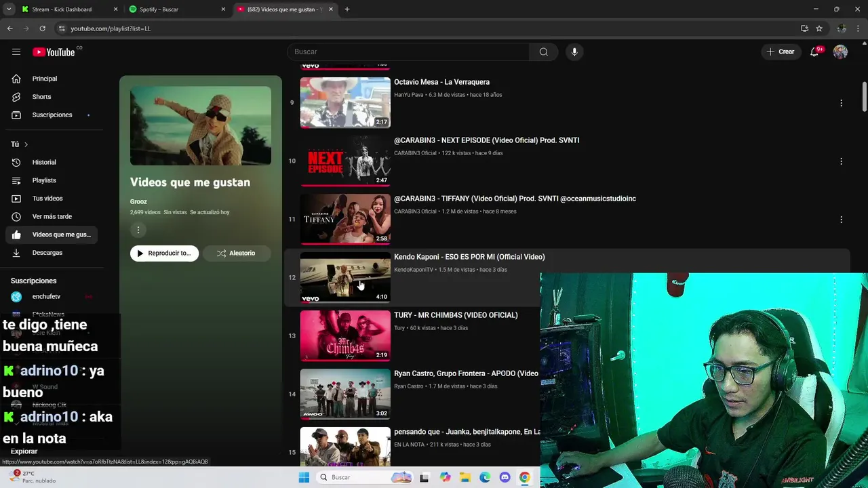The width and height of the screenshot is (868, 488).
Task: View site information icon in address bar
Action: point(62,28)
